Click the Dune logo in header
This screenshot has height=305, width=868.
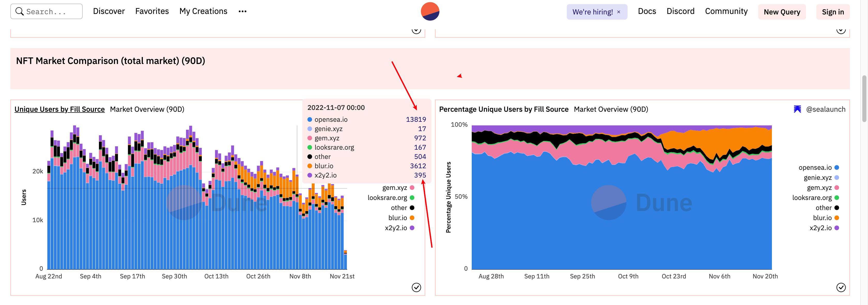[430, 11]
